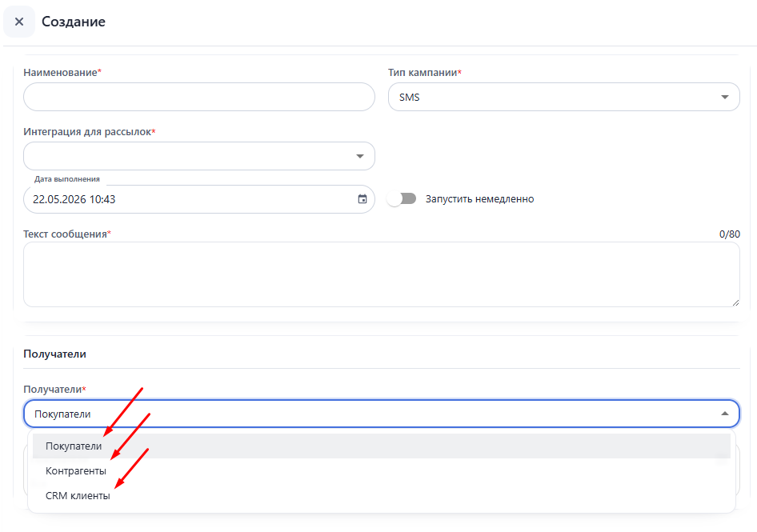Image resolution: width=757 pixels, height=532 pixels.
Task: Click inside the Текст сообщения textarea
Action: pyautogui.click(x=382, y=274)
